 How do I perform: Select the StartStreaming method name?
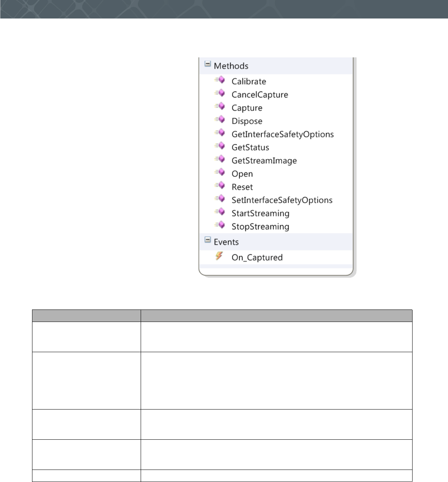click(x=261, y=213)
